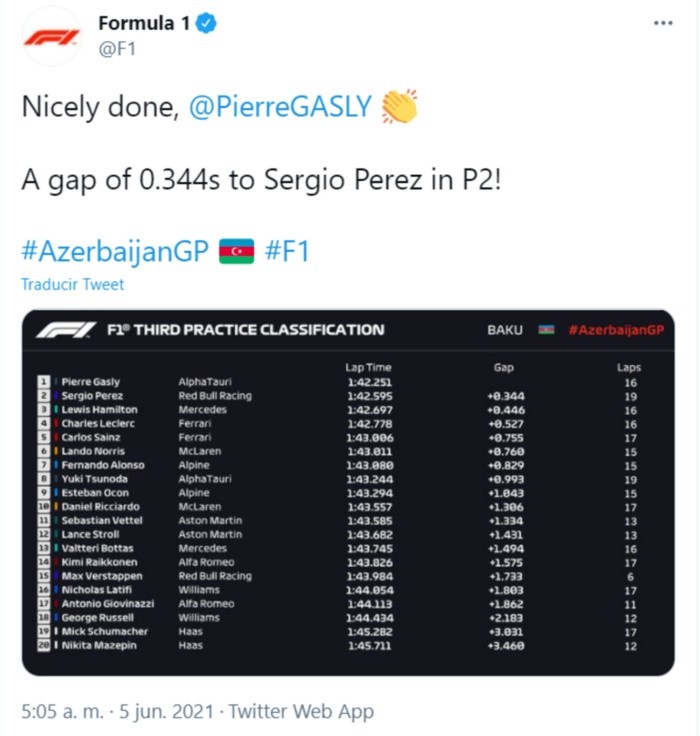700x736 pixels.
Task: Click the clapping hands emoji
Action: click(399, 106)
